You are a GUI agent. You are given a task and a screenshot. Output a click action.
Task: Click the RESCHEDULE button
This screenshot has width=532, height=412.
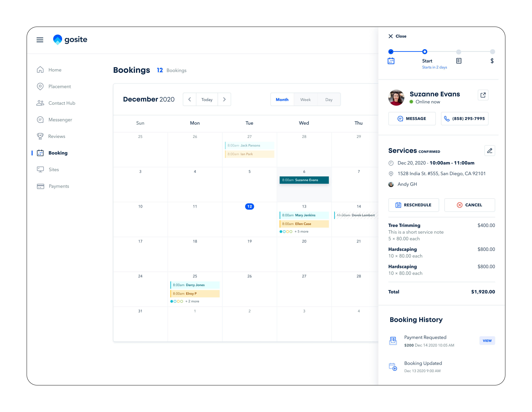(413, 205)
